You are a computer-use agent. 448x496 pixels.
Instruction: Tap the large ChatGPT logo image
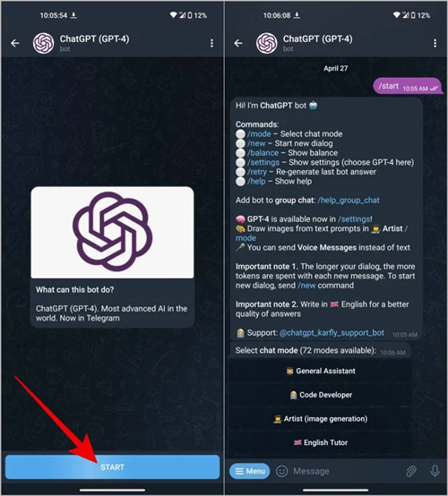pyautogui.click(x=112, y=233)
